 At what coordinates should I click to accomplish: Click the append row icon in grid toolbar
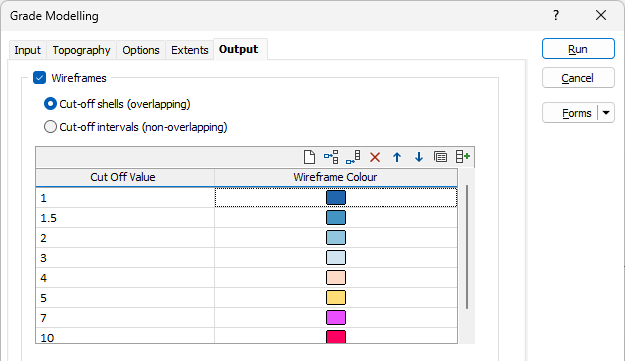pyautogui.click(x=353, y=157)
